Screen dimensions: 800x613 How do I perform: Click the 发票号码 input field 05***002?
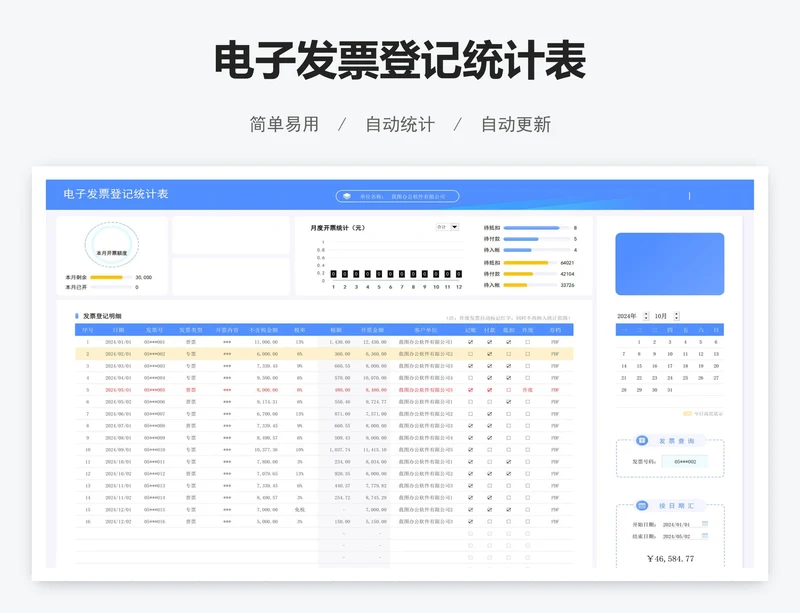click(x=685, y=461)
